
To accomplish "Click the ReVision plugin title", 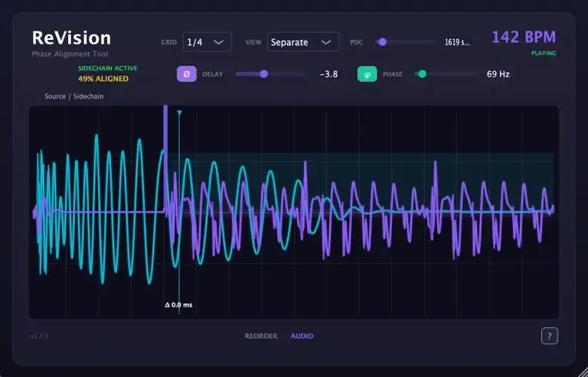I will click(x=71, y=37).
